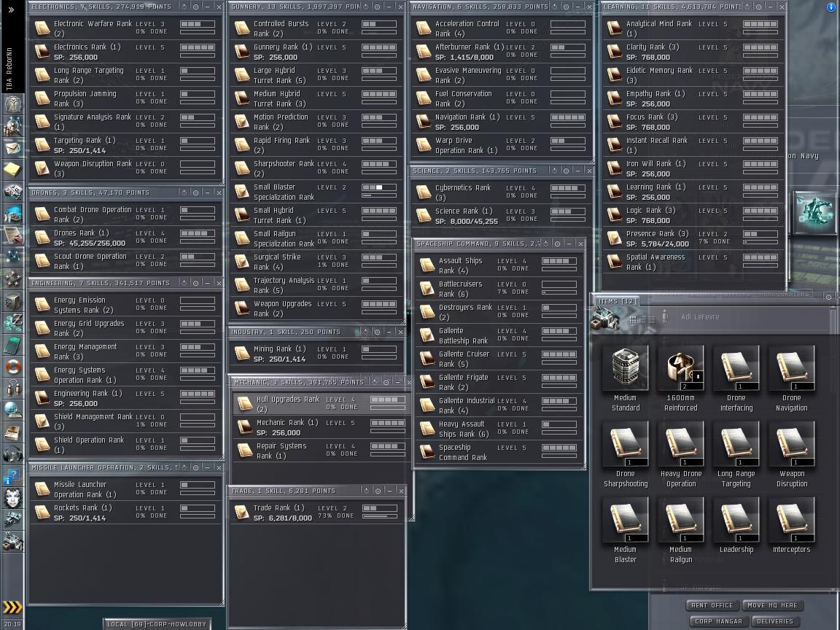
Task: Select the ITEMS [12] tab
Action: pyautogui.click(x=617, y=302)
